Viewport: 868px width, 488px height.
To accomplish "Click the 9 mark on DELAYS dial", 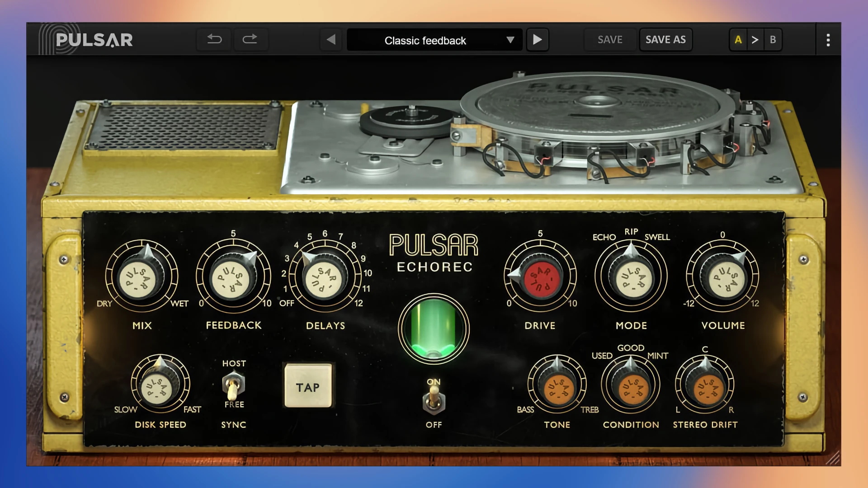I will pyautogui.click(x=363, y=258).
